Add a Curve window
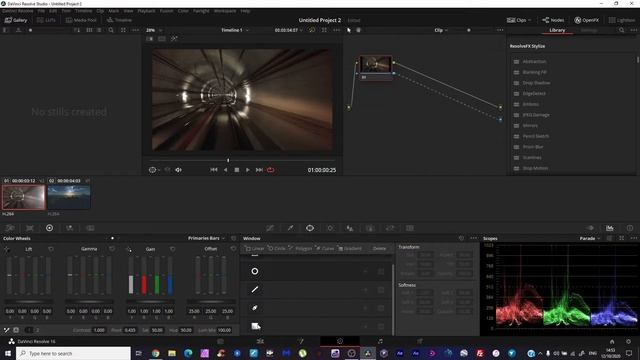Screen dimensions: 640x360 [325, 248]
